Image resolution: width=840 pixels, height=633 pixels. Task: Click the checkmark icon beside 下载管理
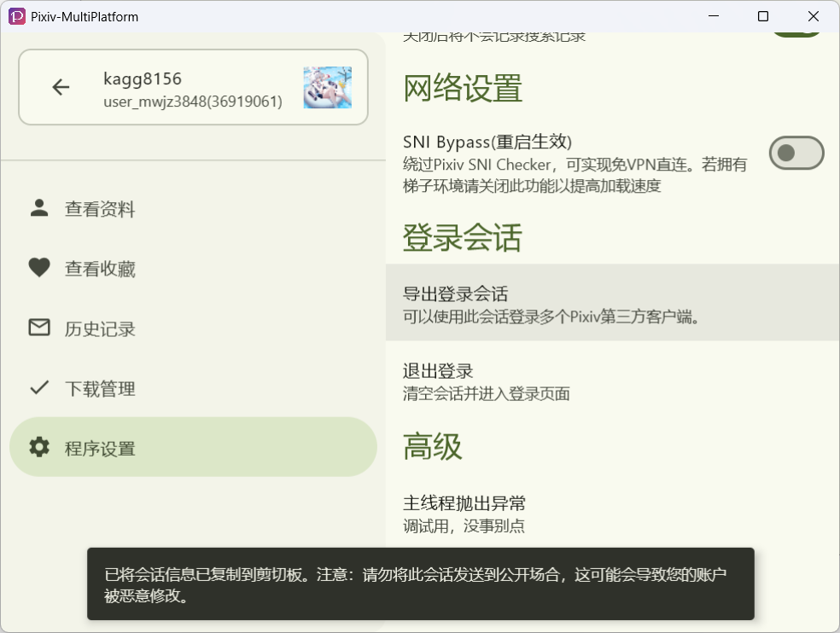click(x=39, y=387)
